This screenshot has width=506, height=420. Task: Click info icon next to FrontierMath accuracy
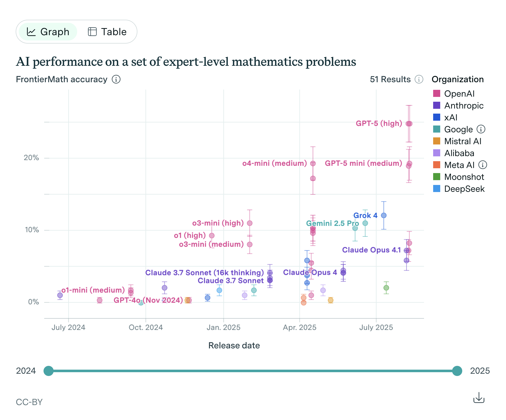pyautogui.click(x=116, y=79)
